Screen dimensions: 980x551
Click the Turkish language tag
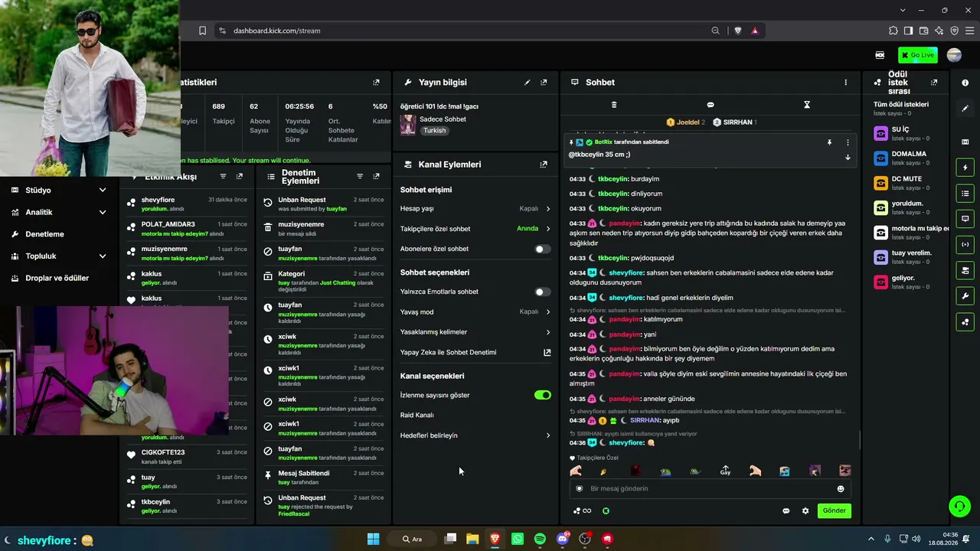click(x=434, y=130)
